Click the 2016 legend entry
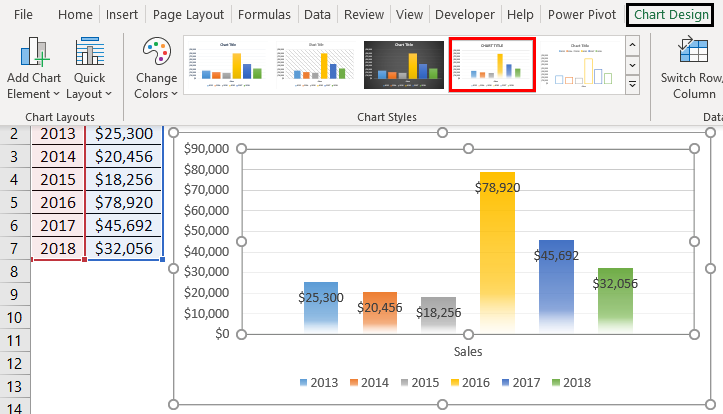The width and height of the screenshot is (723, 414). (x=470, y=383)
